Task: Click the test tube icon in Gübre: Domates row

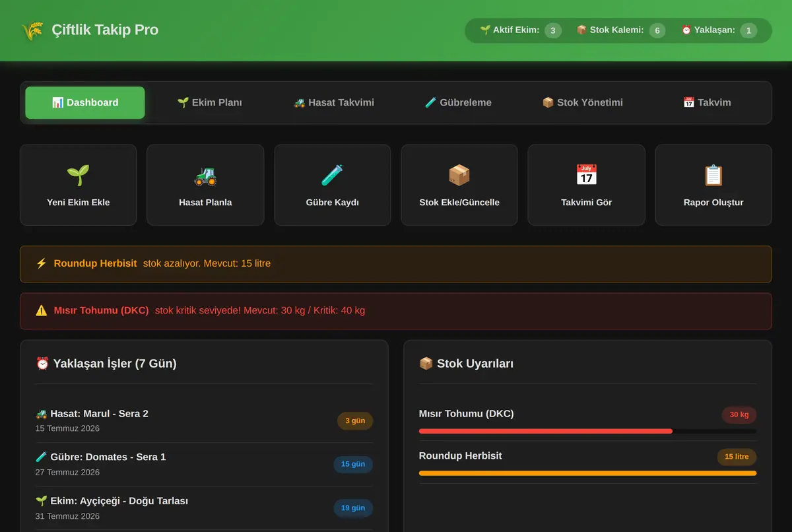Action: [x=42, y=457]
